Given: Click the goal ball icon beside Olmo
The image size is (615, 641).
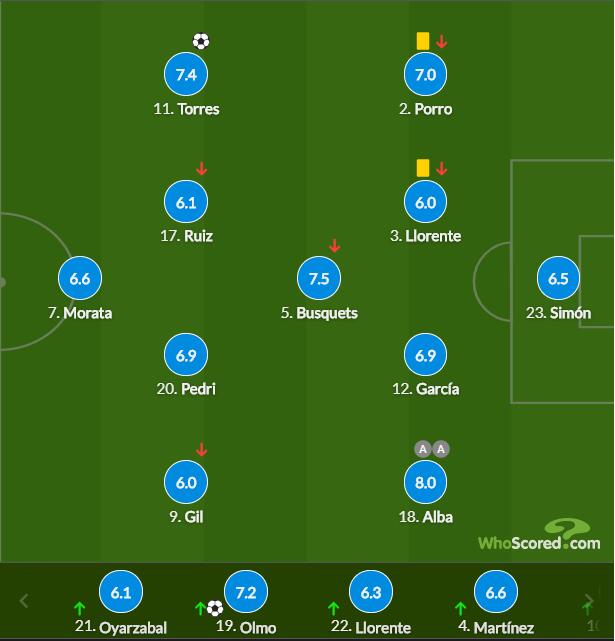Looking at the screenshot, I should click(215, 608).
